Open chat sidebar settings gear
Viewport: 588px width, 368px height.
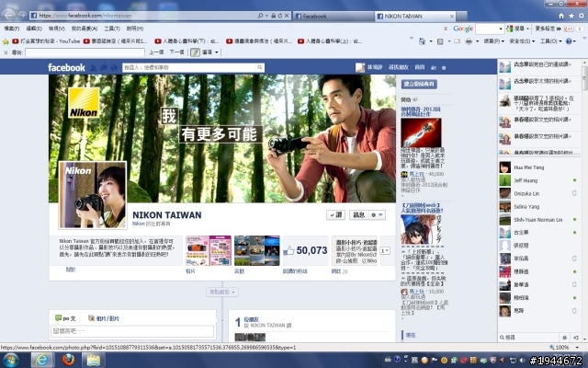pyautogui.click(x=564, y=338)
